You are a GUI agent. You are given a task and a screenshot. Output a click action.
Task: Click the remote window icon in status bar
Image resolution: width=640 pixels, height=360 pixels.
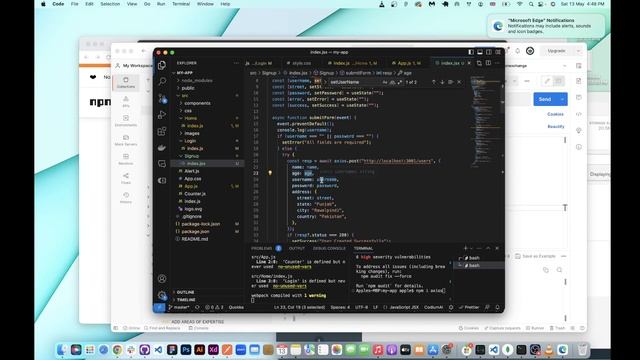tap(159, 307)
